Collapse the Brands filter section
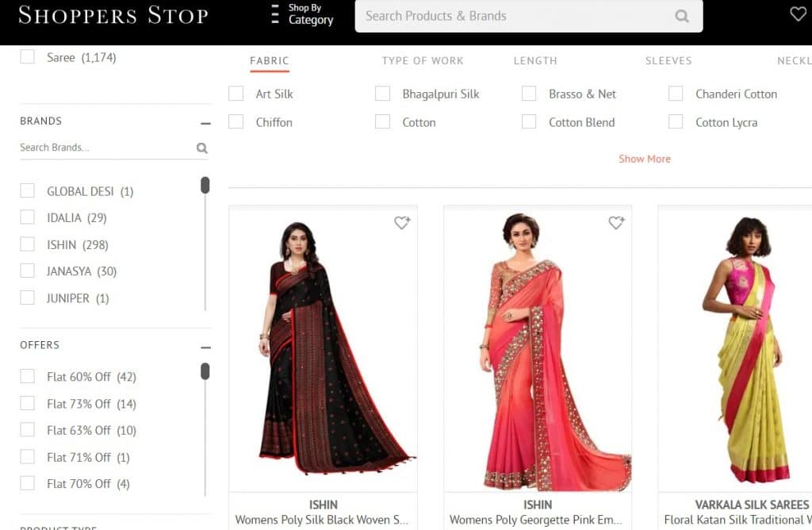Screen dimensions: 812x530 (205, 123)
